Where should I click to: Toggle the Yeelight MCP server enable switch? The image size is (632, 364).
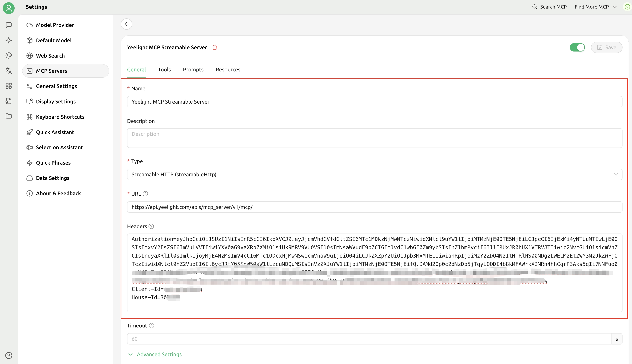click(x=577, y=47)
